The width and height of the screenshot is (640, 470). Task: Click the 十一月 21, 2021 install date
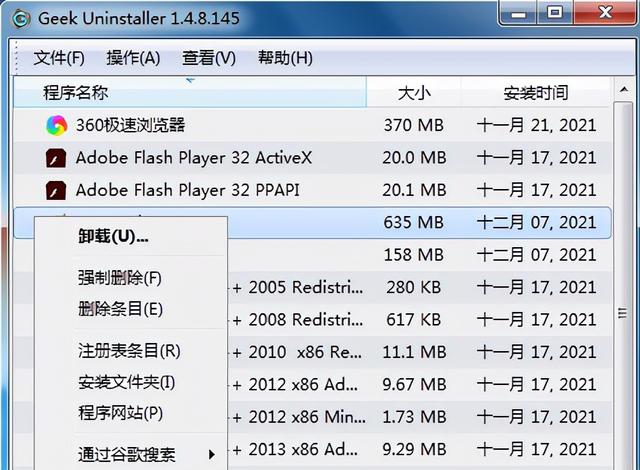[536, 125]
